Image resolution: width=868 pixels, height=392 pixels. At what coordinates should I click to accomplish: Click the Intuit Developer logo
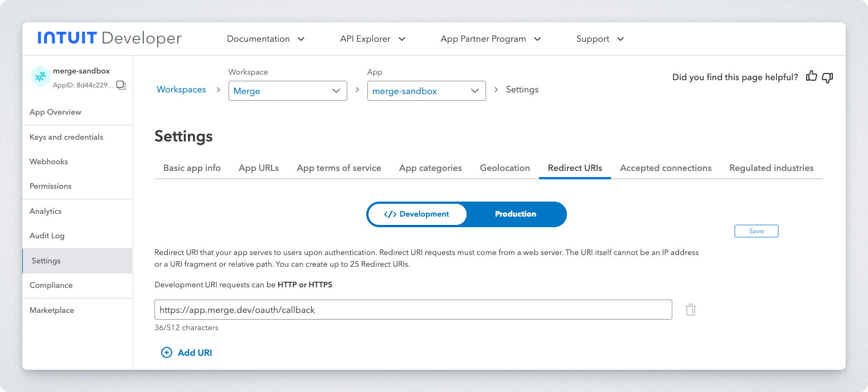[110, 38]
